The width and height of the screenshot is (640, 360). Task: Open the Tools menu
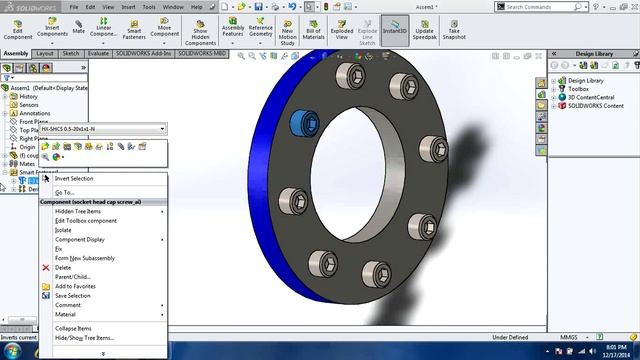tap(149, 7)
